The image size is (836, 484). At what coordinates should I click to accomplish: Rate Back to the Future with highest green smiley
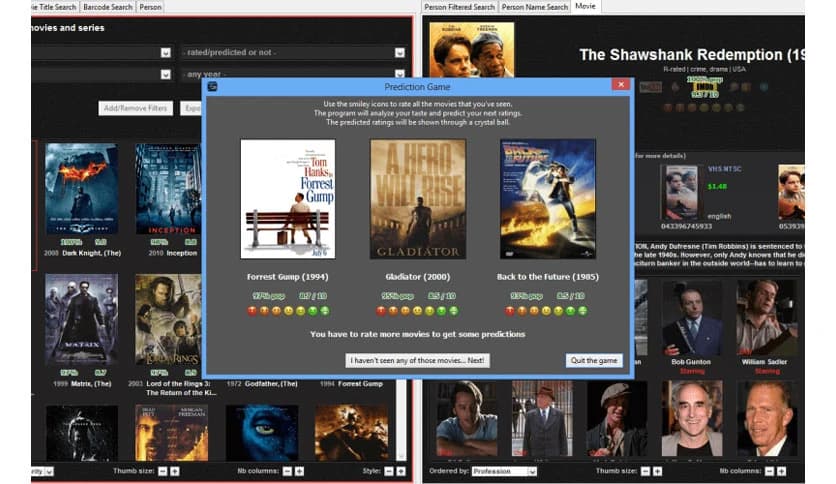coord(583,311)
